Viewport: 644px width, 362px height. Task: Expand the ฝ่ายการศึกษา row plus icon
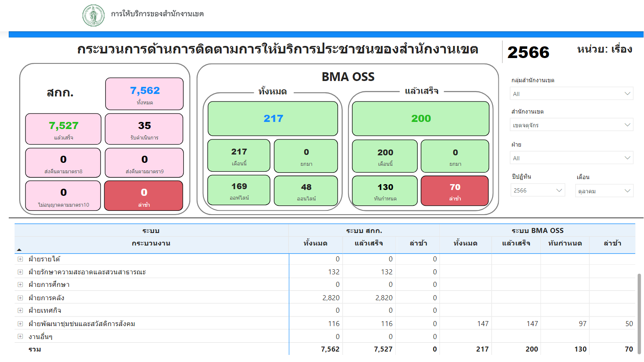pos(20,285)
